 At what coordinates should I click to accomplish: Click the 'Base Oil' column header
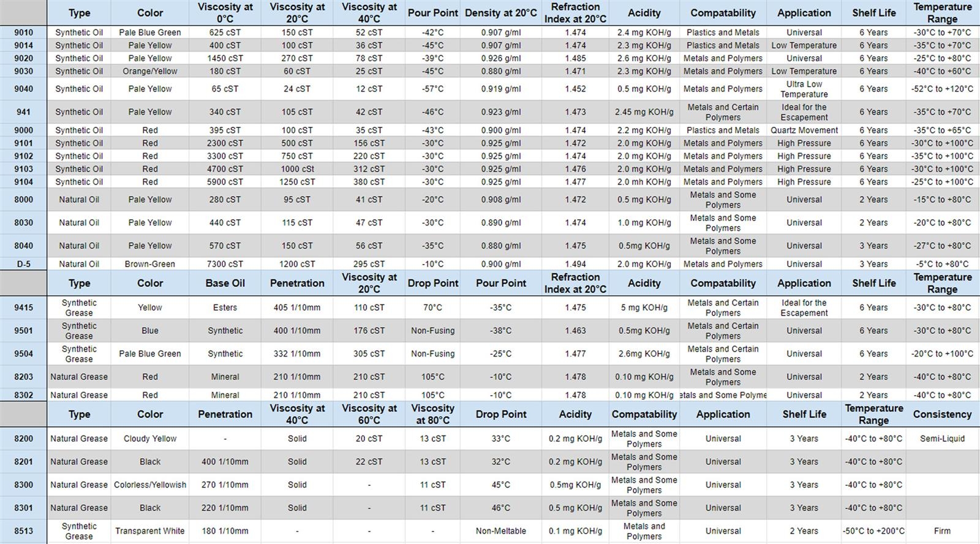pos(225,283)
